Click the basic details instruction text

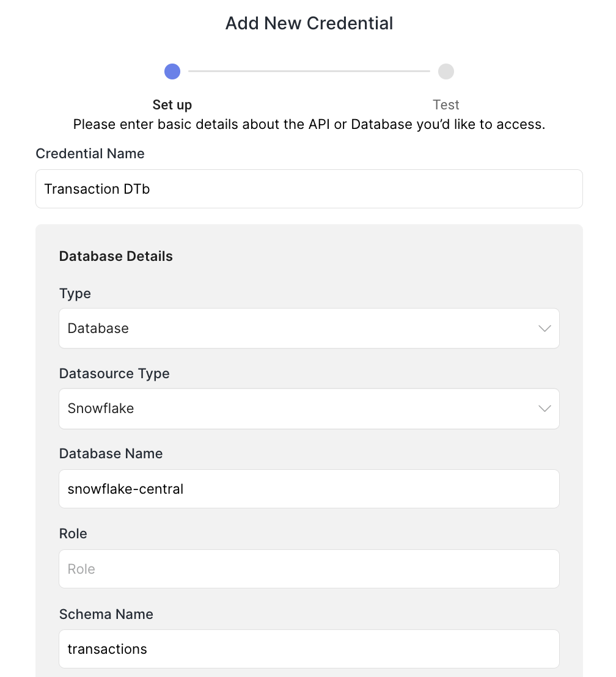click(x=309, y=124)
